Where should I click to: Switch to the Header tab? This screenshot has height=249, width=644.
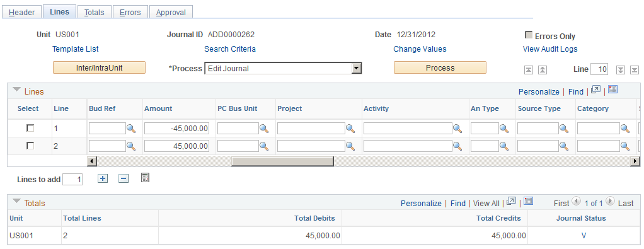pyautogui.click(x=22, y=13)
